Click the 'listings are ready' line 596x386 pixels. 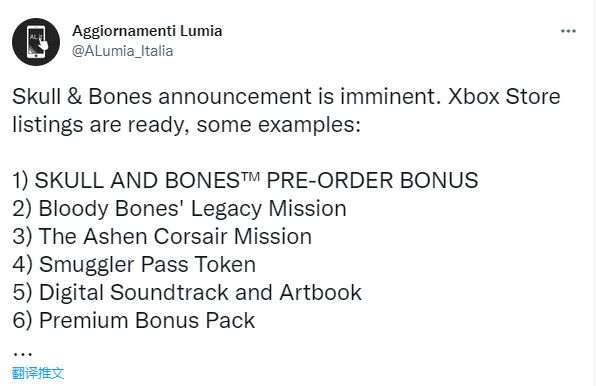[100, 125]
